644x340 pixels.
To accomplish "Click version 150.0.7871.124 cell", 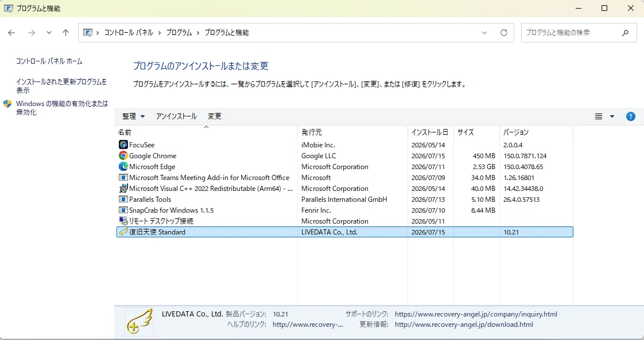I will tap(525, 156).
